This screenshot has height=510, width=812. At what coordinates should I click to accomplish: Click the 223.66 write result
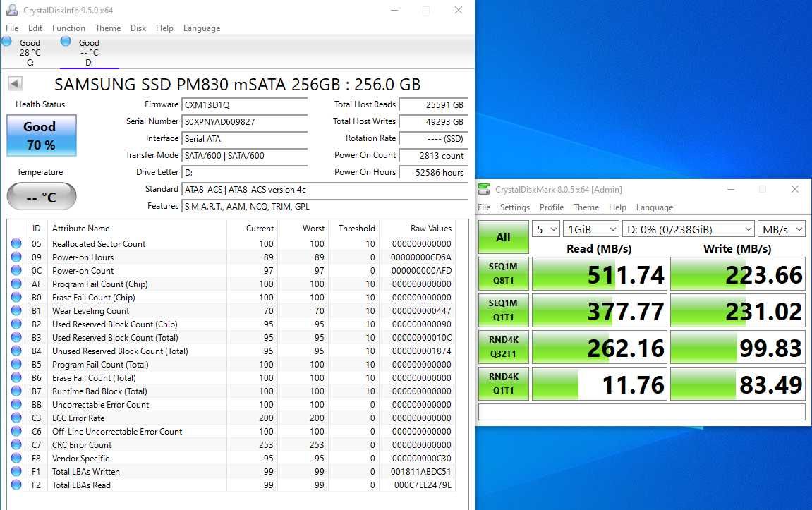pos(737,274)
